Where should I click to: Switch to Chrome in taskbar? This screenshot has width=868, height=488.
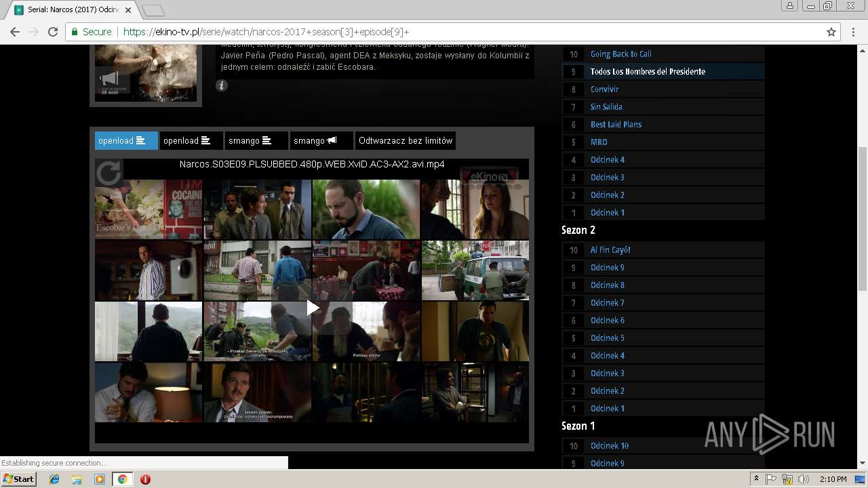(x=122, y=479)
